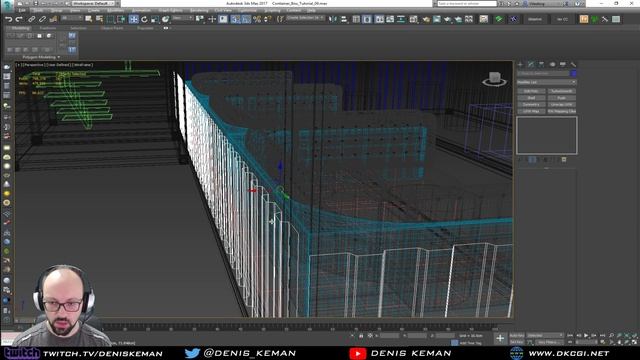This screenshot has width=640, height=360.
Task: Click the Symmetry modifier button
Action: [531, 104]
